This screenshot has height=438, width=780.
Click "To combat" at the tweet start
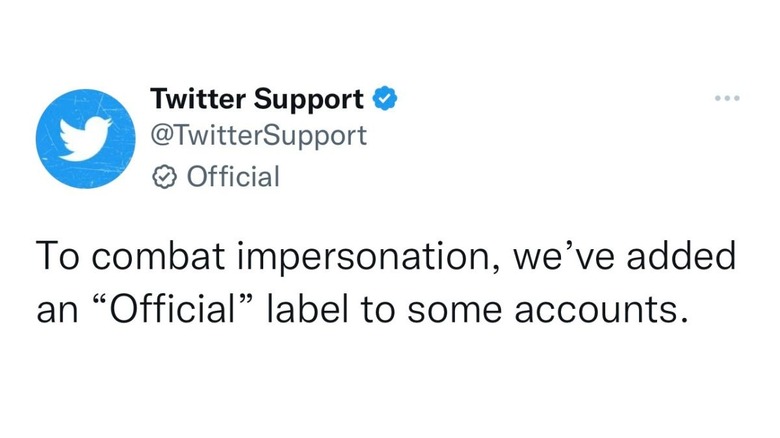110,257
